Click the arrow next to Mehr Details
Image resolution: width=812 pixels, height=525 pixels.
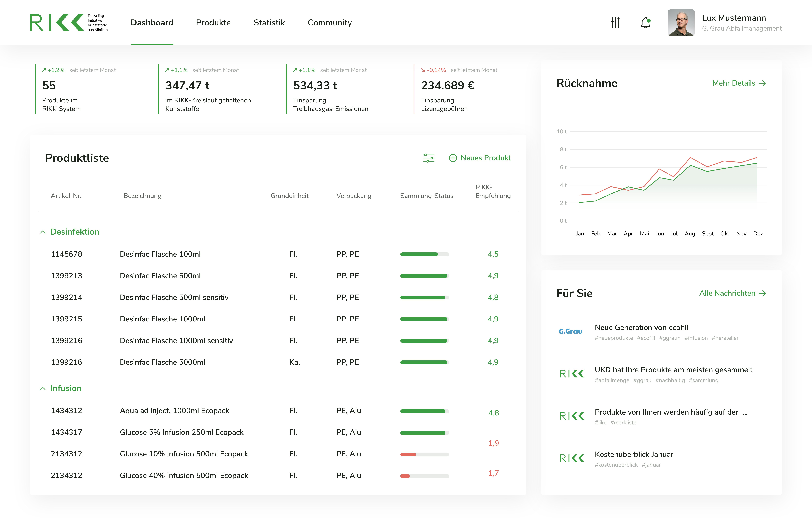(763, 83)
